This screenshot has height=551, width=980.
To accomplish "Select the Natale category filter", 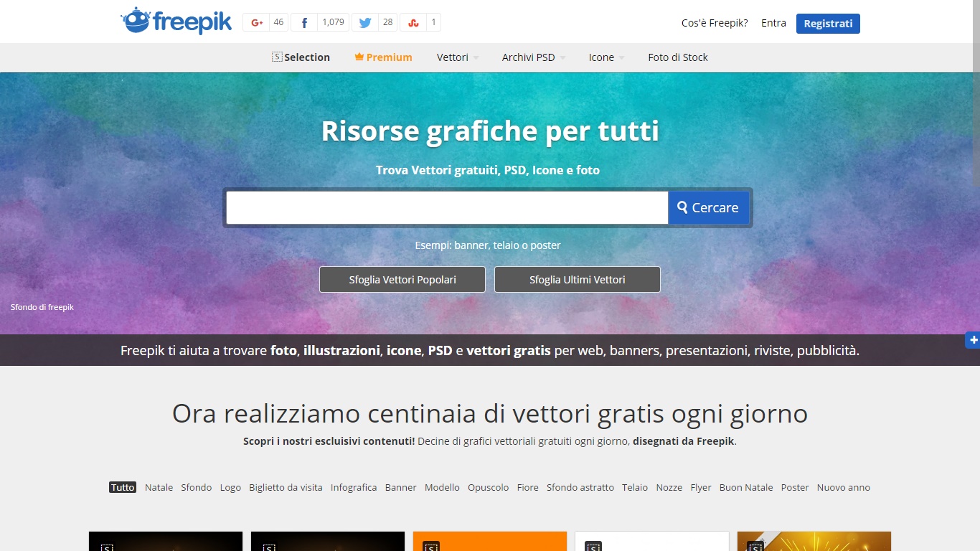I will click(x=159, y=487).
